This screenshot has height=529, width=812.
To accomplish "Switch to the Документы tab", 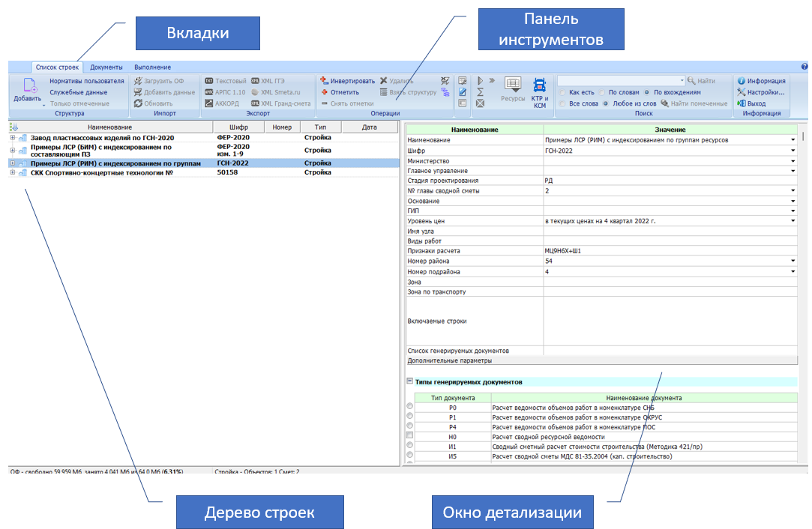I will 106,67.
